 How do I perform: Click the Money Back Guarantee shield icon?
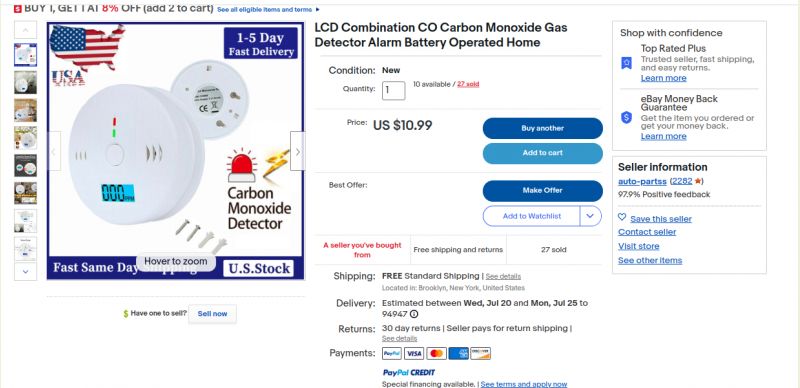pos(627,118)
